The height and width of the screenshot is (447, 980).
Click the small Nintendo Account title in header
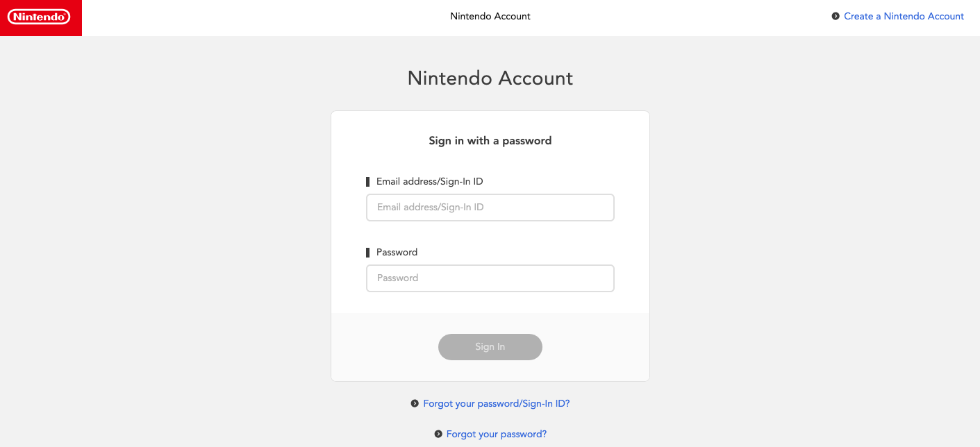coord(490,16)
